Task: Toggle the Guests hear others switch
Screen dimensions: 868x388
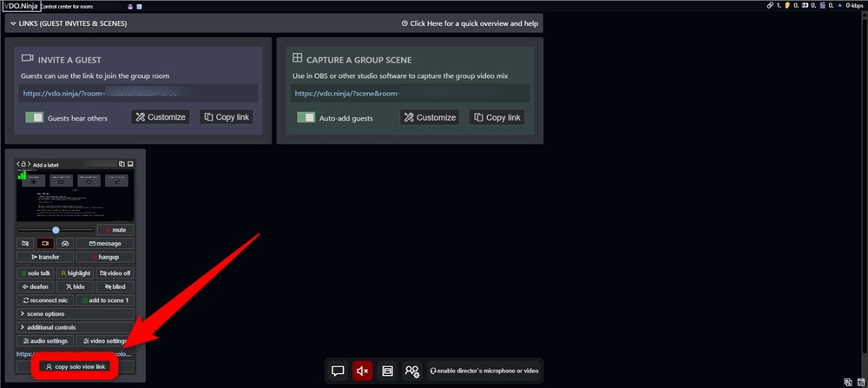Action: (35, 118)
